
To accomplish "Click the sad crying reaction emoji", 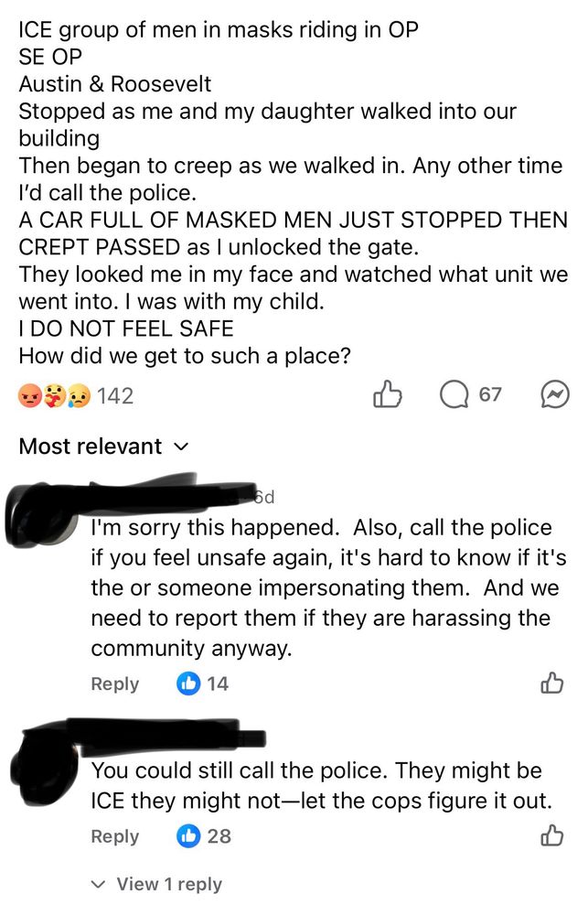I will [x=79, y=395].
